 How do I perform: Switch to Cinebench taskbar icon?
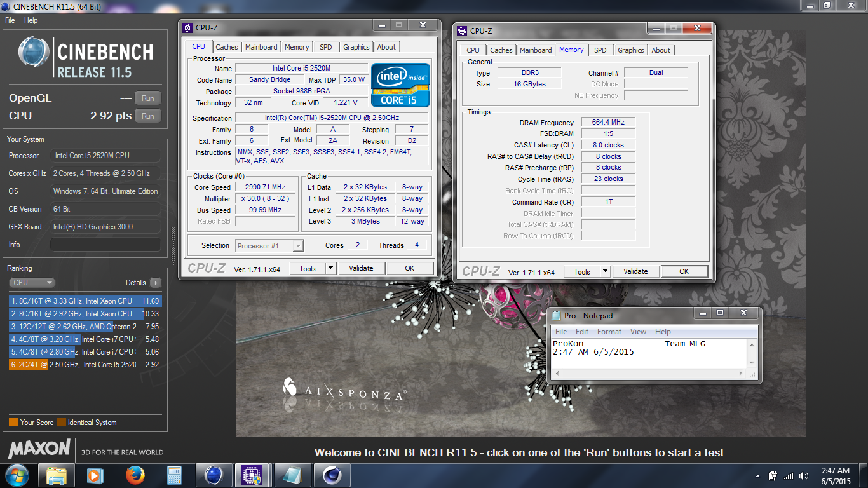(x=331, y=475)
